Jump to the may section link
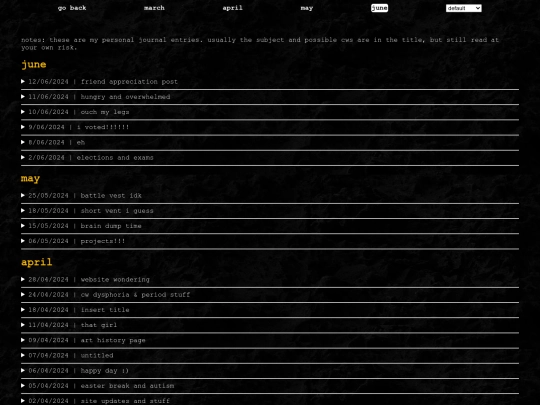Viewport: 540px width, 405px height. (x=307, y=8)
